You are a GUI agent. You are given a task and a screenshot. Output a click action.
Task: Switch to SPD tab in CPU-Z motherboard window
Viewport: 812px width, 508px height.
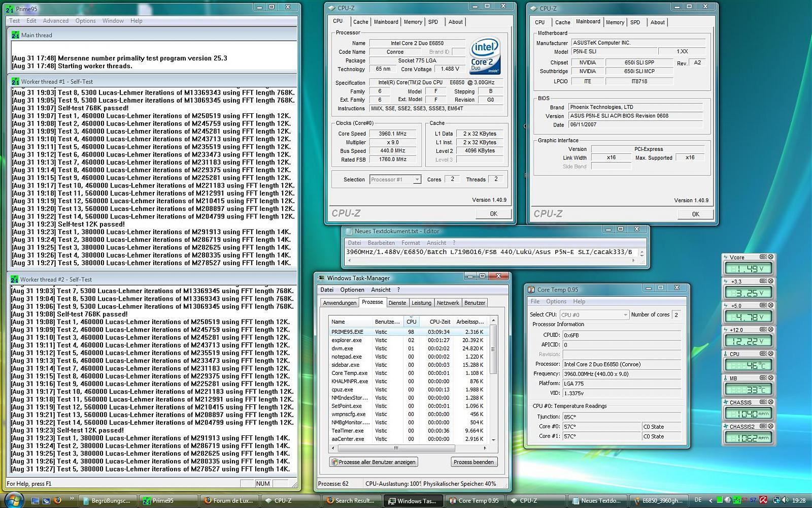tap(635, 22)
